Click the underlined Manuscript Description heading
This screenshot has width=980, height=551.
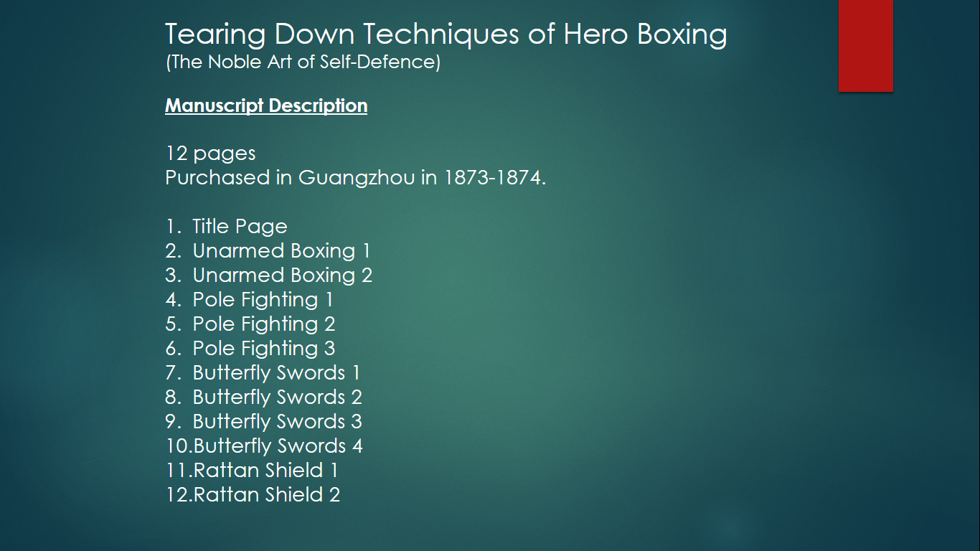tap(266, 105)
